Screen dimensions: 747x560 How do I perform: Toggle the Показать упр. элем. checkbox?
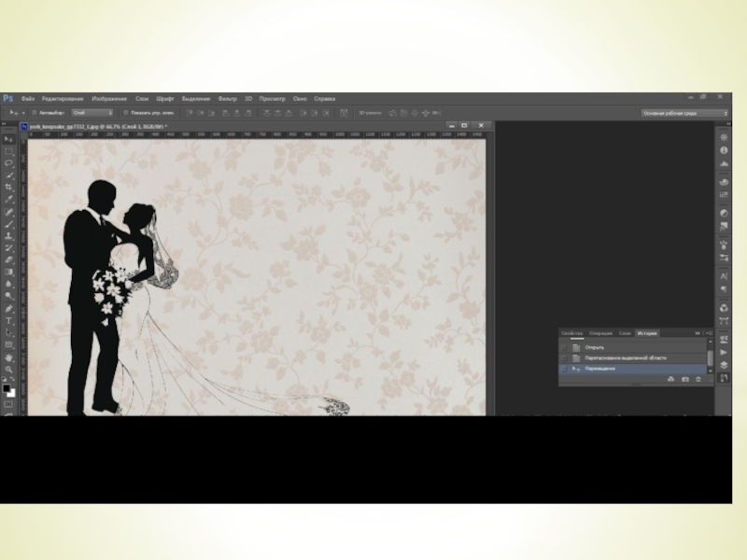pos(126,113)
